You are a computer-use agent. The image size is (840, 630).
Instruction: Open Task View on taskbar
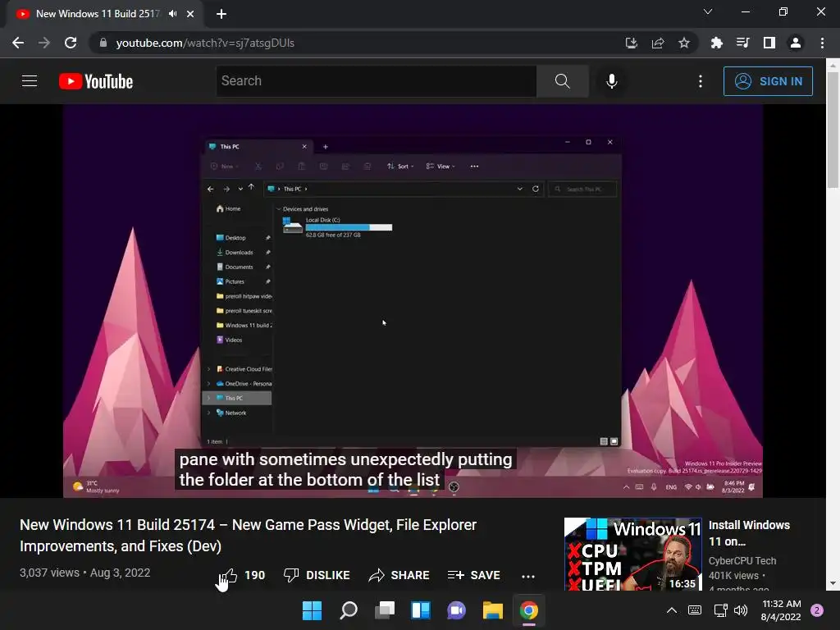tap(384, 610)
